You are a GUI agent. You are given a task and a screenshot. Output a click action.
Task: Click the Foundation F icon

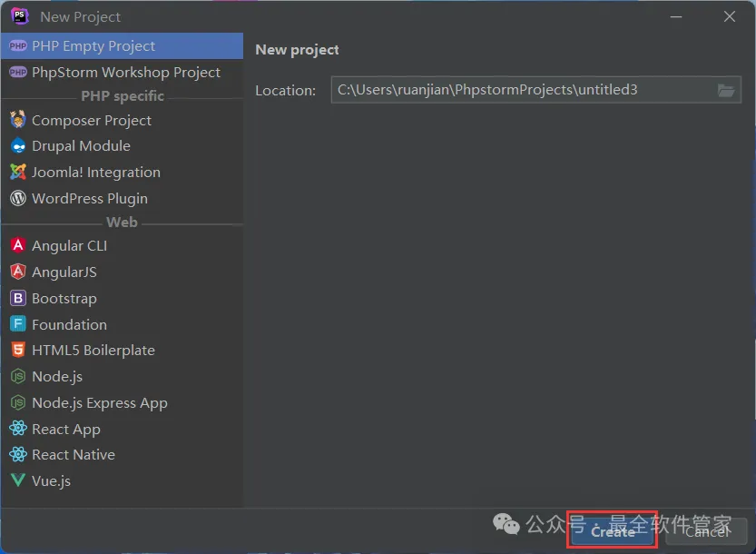coord(18,324)
